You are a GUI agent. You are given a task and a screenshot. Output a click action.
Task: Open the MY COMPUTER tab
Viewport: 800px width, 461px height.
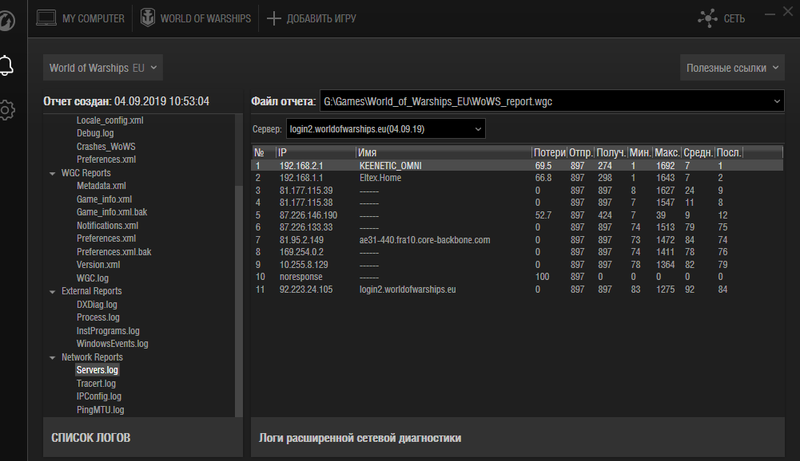pyautogui.click(x=80, y=18)
